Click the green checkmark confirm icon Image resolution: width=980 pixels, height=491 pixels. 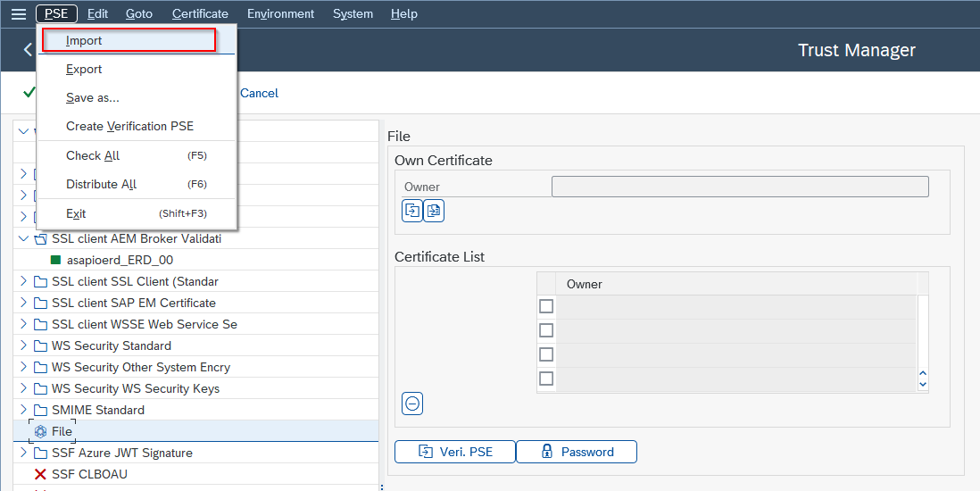pyautogui.click(x=29, y=93)
